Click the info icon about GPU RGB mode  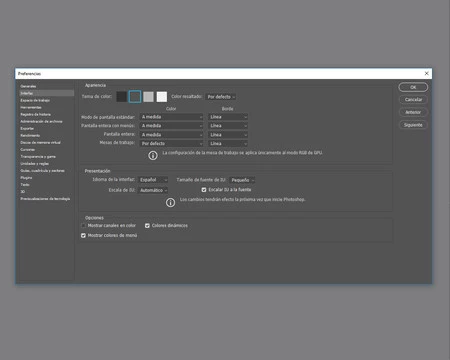pos(153,155)
